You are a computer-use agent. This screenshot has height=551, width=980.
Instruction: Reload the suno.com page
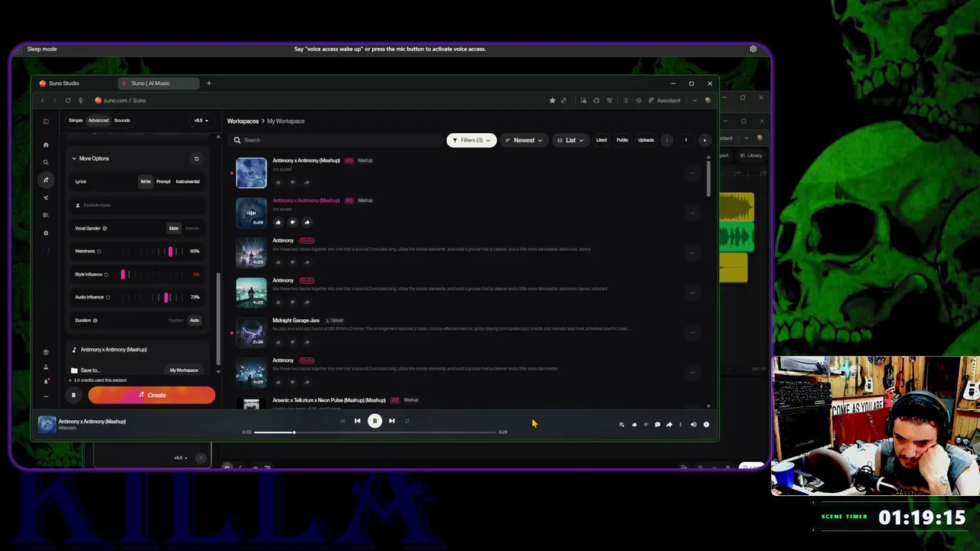pyautogui.click(x=67, y=100)
